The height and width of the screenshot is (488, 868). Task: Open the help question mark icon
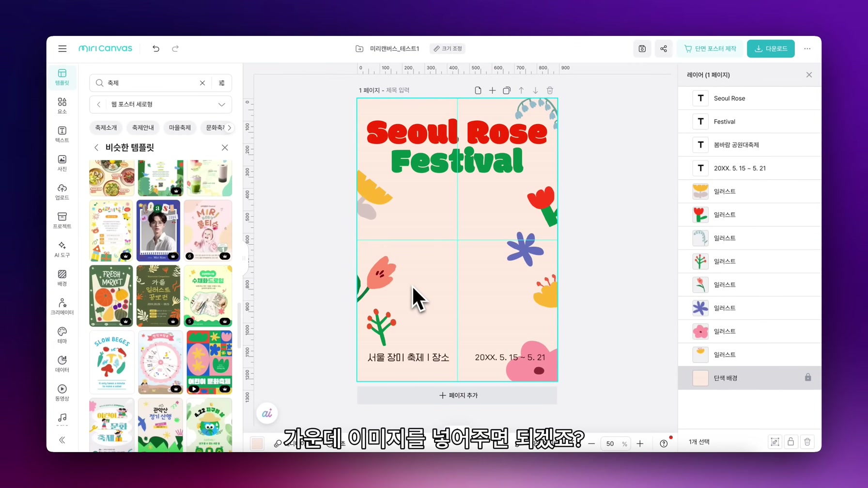664,443
